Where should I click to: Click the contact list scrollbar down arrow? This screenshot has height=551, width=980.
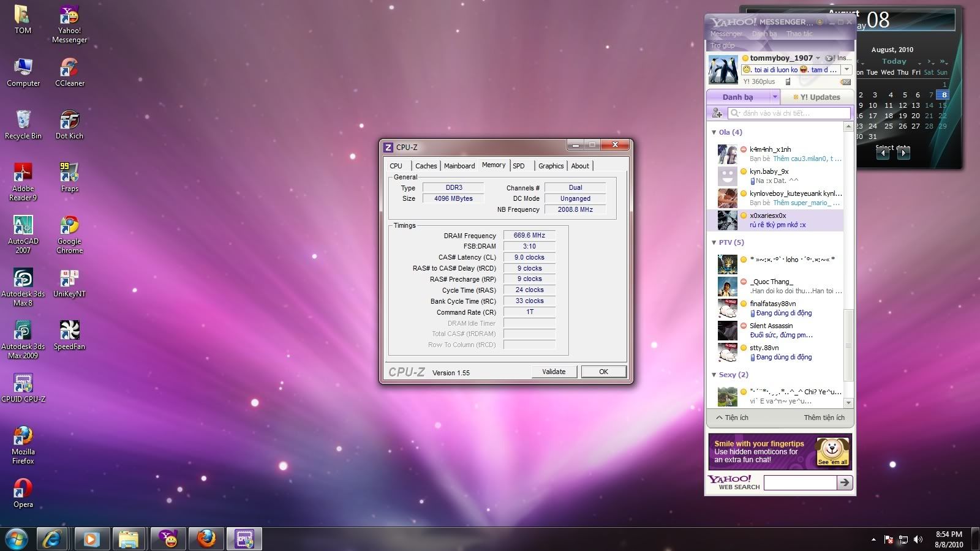pos(848,403)
